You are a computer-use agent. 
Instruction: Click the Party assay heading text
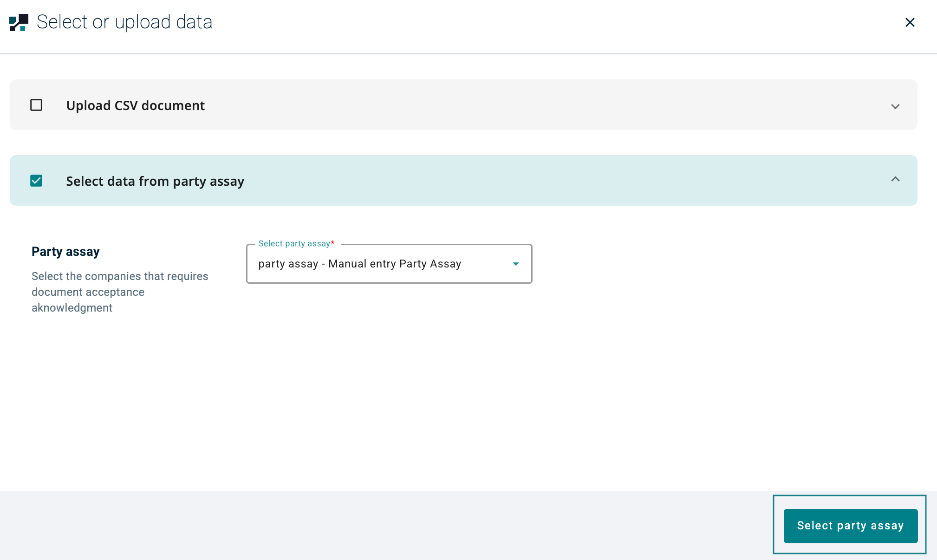(65, 252)
